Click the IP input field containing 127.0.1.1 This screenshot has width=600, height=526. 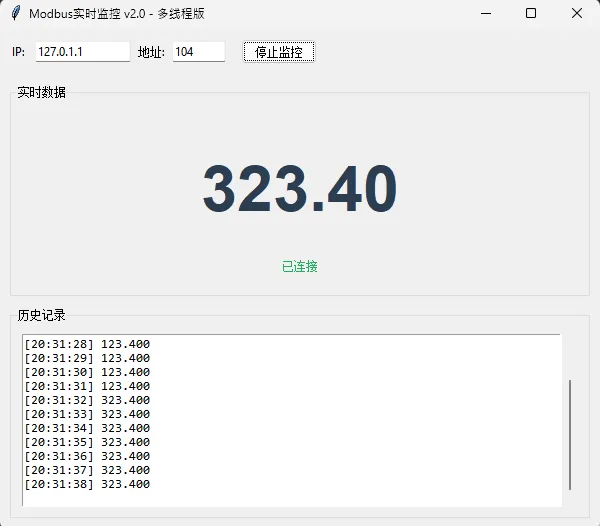(x=82, y=52)
